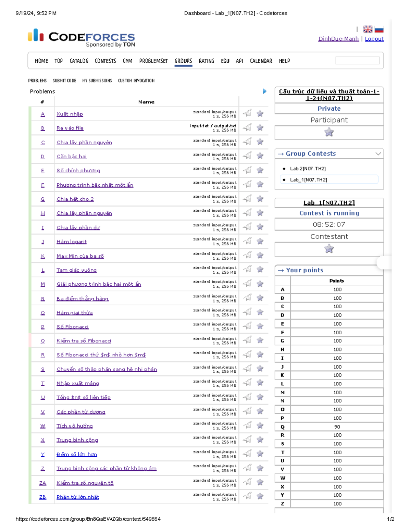Star the Kiểm tra số Fibonacci problem
This screenshot has height=532, width=411.
tap(260, 340)
